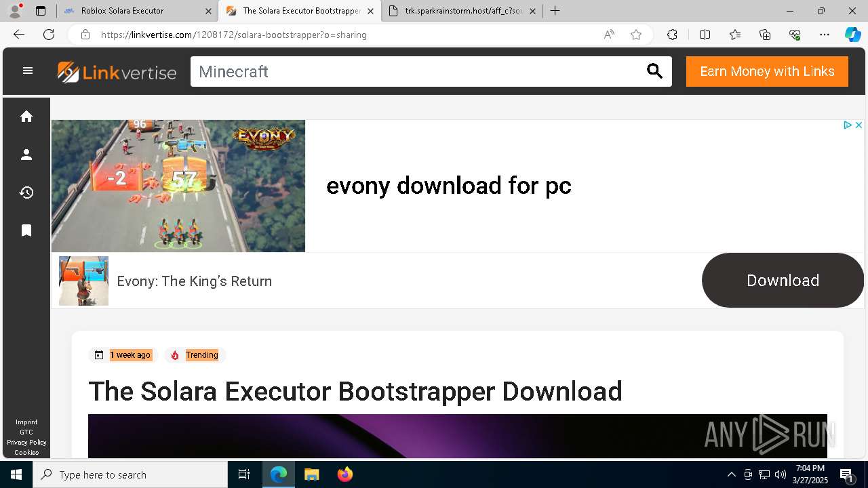This screenshot has width=868, height=488.
Task: Open the volume tray icon
Action: click(x=780, y=474)
